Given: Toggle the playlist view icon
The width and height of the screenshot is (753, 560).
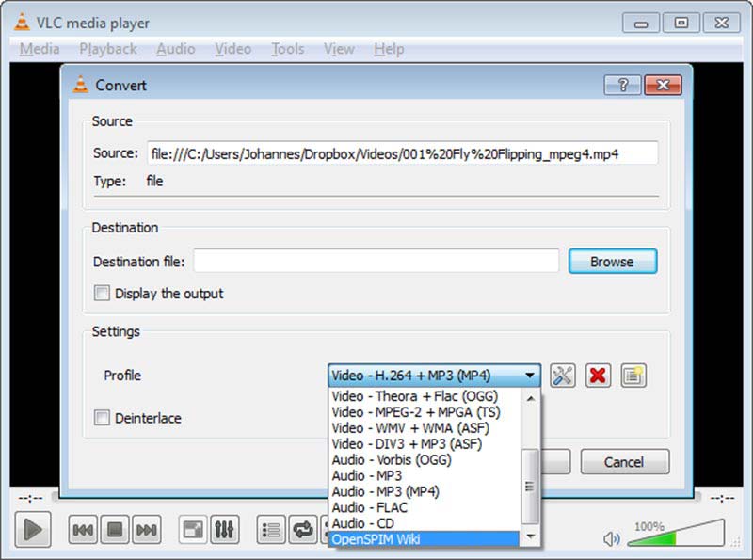Looking at the screenshot, I should tap(271, 529).
